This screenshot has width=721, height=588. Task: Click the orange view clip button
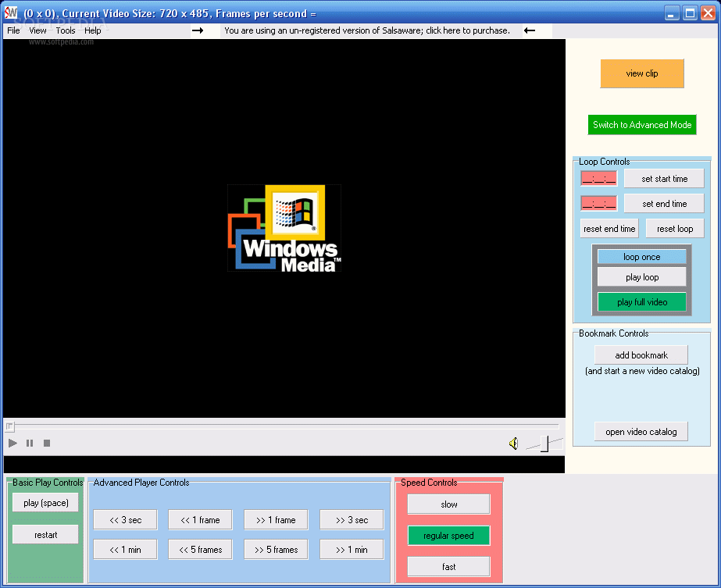(642, 73)
